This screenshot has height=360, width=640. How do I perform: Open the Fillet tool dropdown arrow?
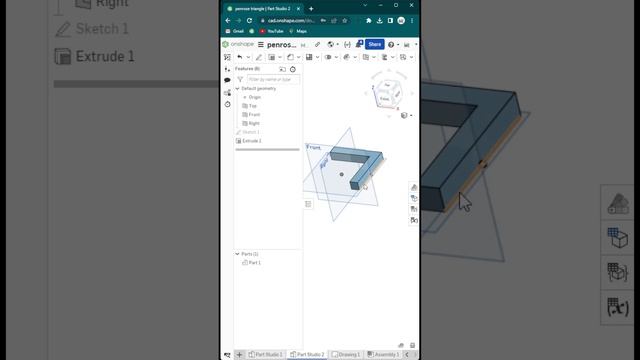[x=298, y=57]
